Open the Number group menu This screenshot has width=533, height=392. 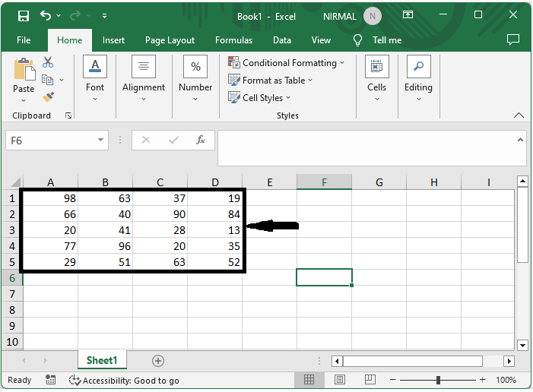click(195, 79)
